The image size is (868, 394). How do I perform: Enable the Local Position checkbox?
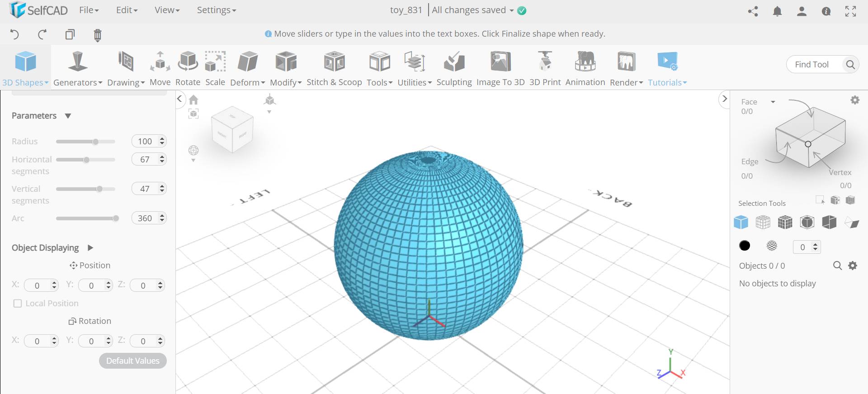[x=18, y=304]
